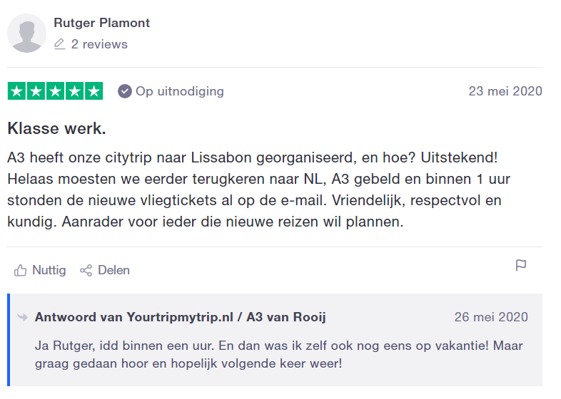The height and width of the screenshot is (399, 561).
Task: Click the Delen share button
Action: [104, 270]
